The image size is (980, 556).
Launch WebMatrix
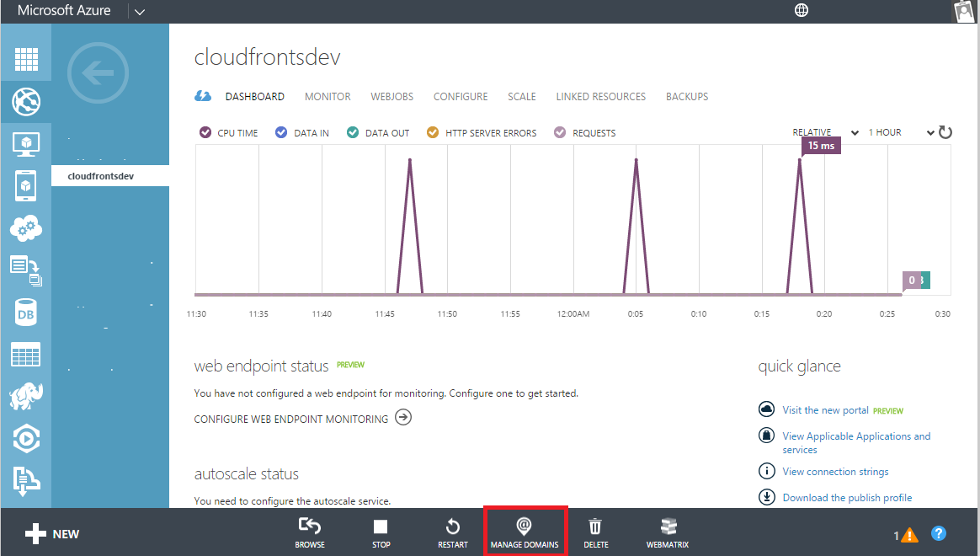[668, 533]
